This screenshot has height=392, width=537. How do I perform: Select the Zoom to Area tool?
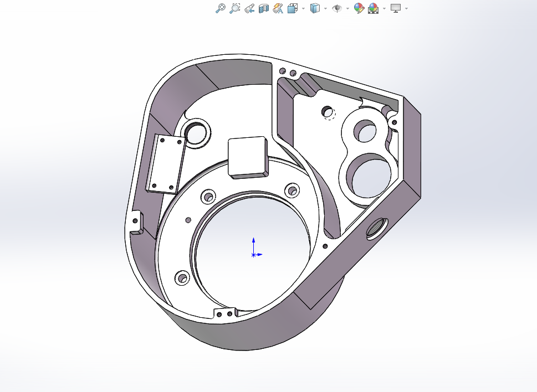pyautogui.click(x=235, y=8)
